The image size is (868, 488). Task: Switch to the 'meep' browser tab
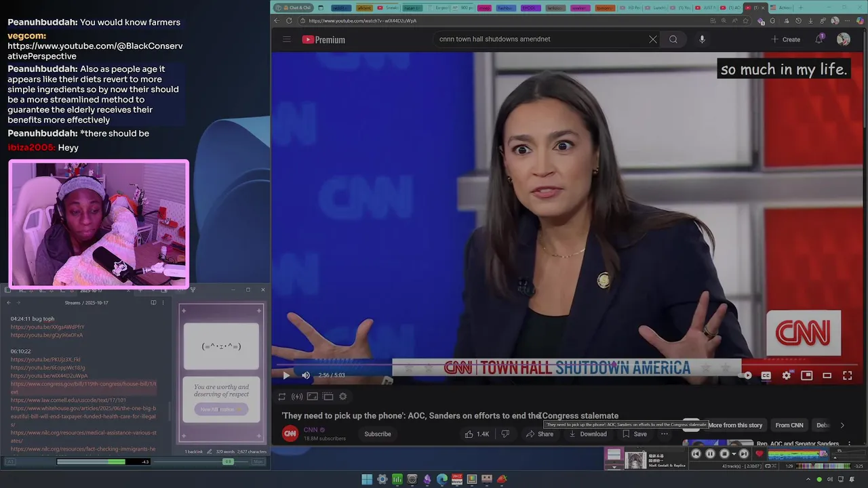coord(485,8)
